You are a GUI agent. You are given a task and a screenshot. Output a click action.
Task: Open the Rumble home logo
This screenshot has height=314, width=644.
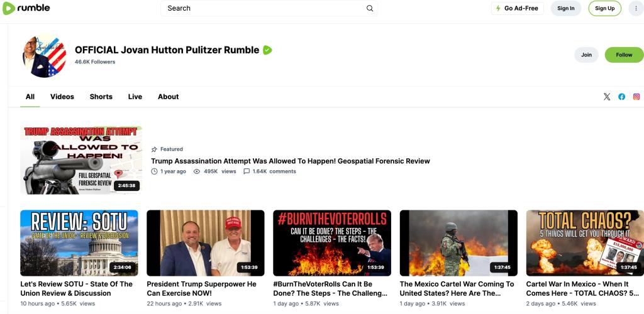tap(26, 8)
